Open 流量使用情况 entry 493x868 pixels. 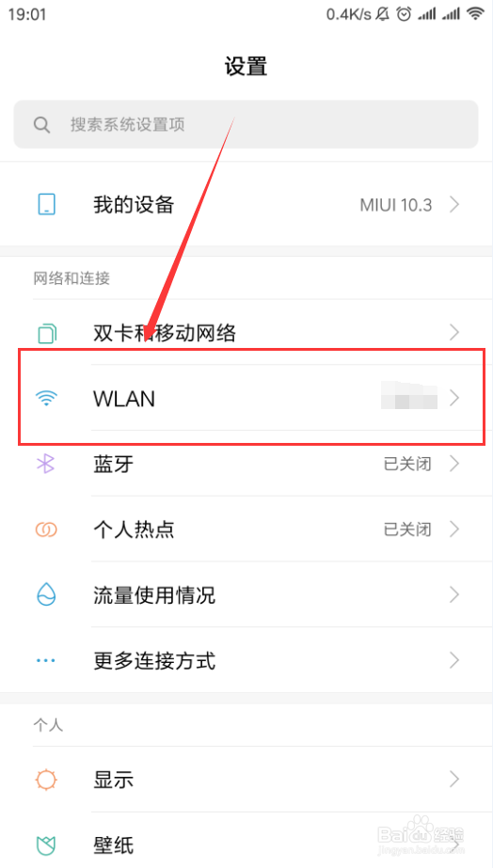coord(246,594)
